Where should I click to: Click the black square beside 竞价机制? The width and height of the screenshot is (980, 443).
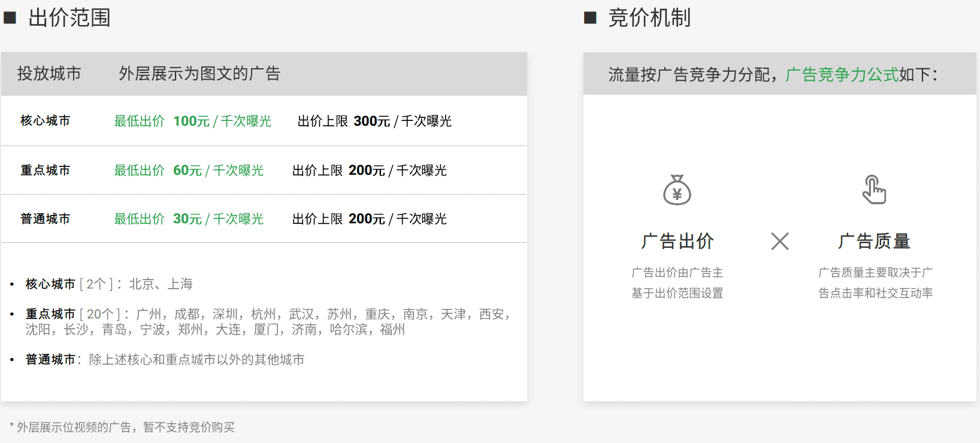pyautogui.click(x=590, y=18)
